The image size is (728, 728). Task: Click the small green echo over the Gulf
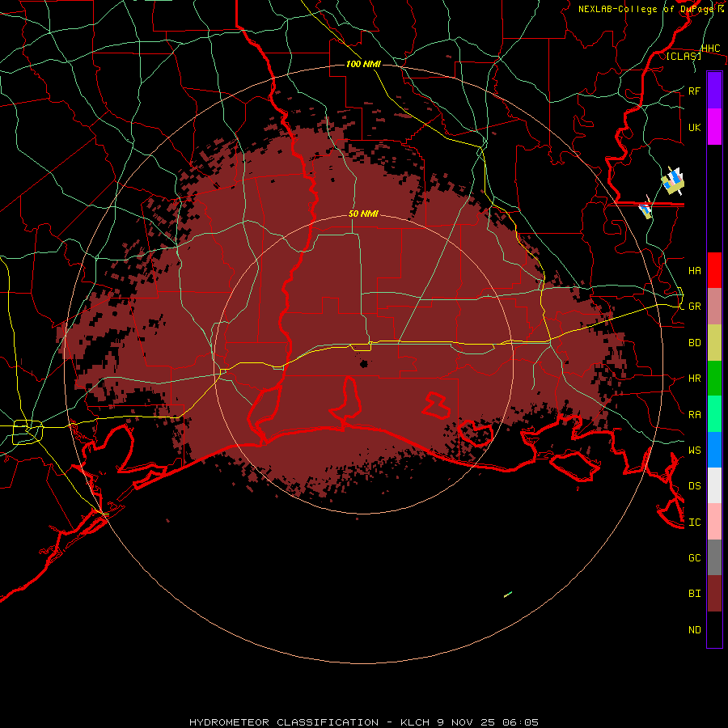[508, 595]
